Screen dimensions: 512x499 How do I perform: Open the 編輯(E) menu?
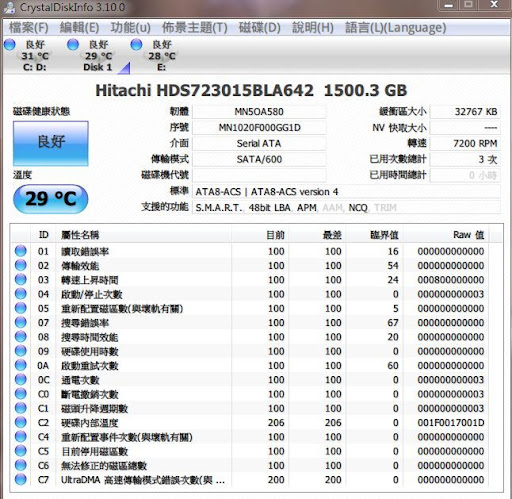coord(79,28)
